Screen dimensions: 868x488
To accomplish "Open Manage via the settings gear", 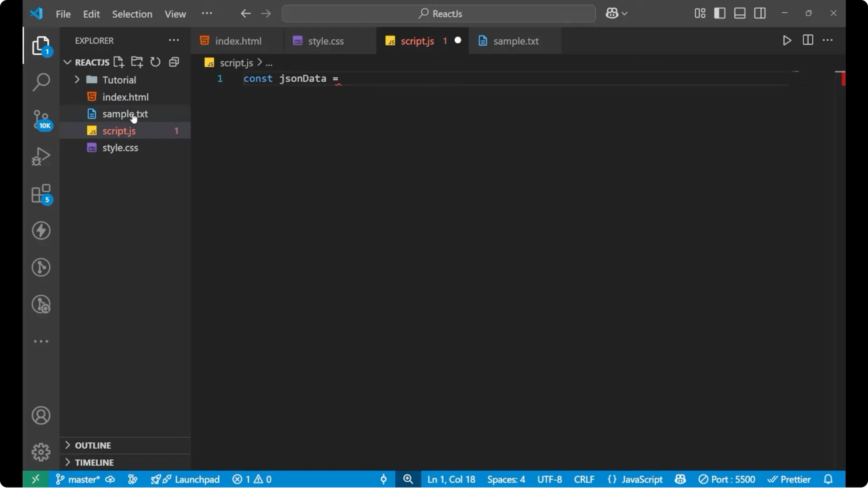I will tap(41, 452).
